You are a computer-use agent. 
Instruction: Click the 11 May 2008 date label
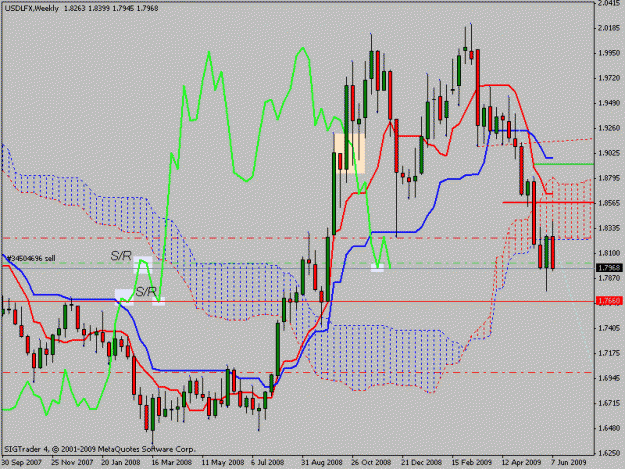click(x=222, y=463)
